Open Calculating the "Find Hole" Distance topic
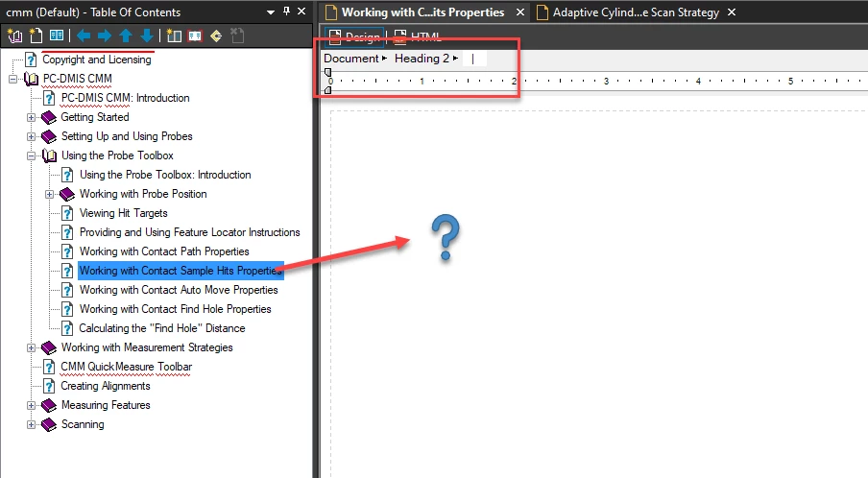The image size is (868, 478). click(162, 328)
